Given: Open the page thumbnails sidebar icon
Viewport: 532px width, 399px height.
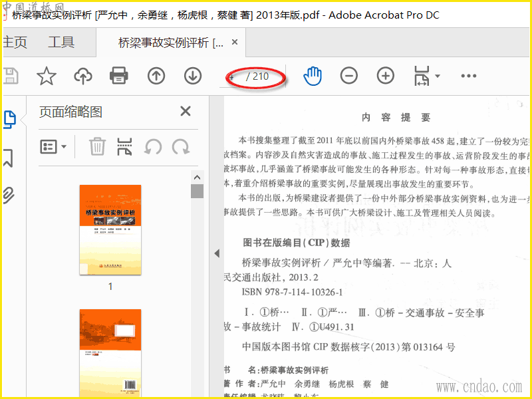Looking at the screenshot, I should tap(9, 120).
